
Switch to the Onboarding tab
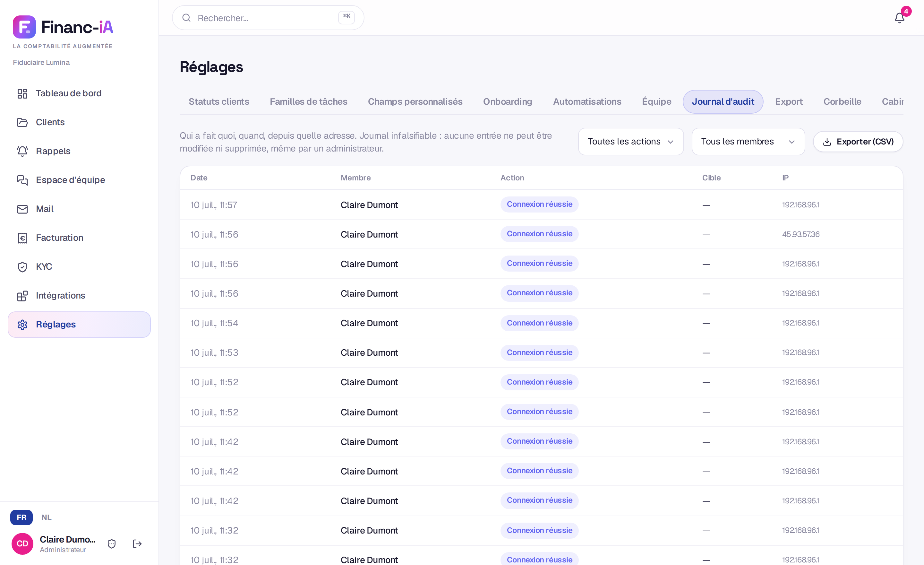507,102
